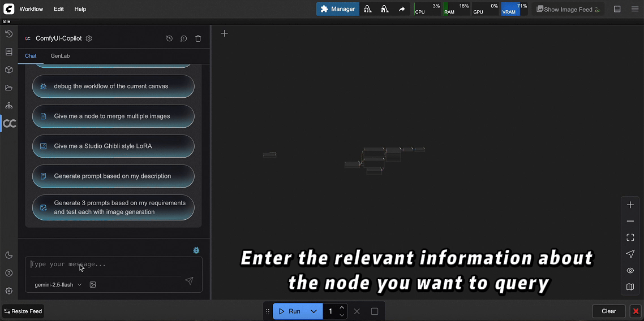Click the RAM usage monitor

pyautogui.click(x=456, y=9)
